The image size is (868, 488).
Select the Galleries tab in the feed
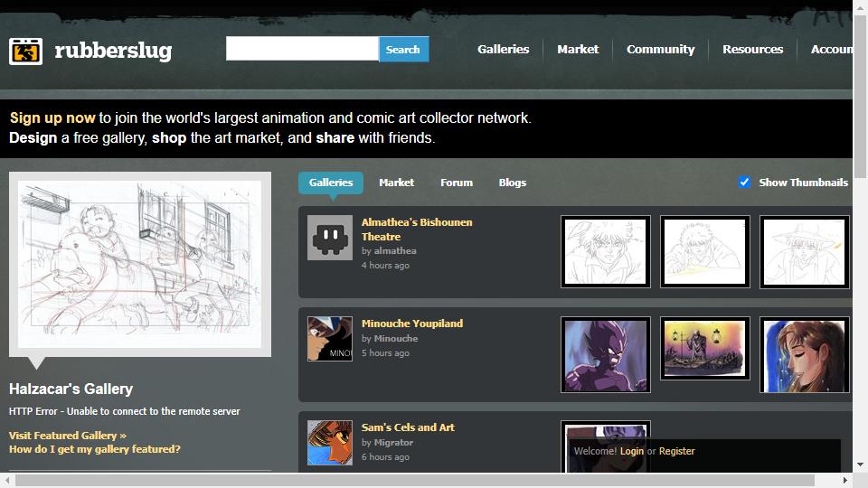(331, 183)
